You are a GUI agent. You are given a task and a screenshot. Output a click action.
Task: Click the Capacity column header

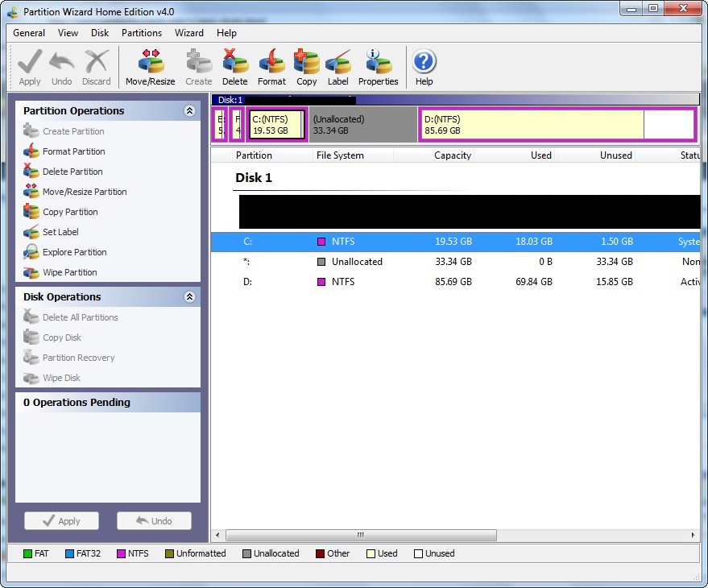point(433,155)
